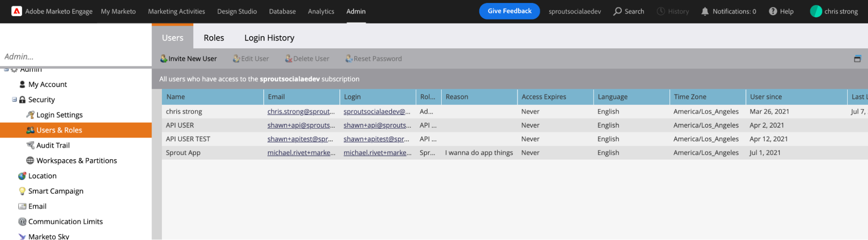Click the Audit Trail icon

point(30,145)
